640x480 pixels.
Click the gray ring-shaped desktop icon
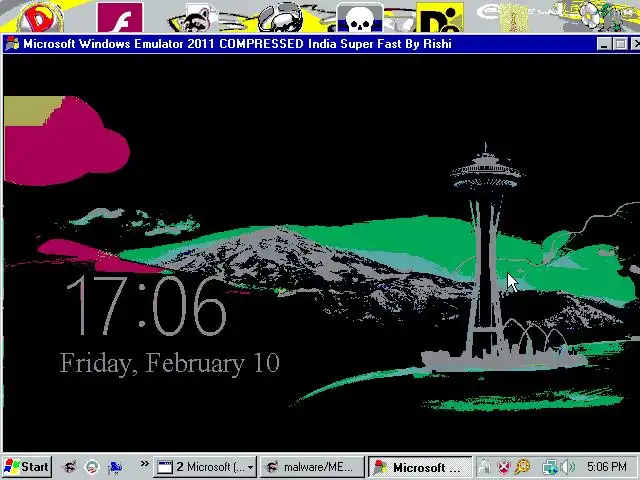click(x=281, y=17)
